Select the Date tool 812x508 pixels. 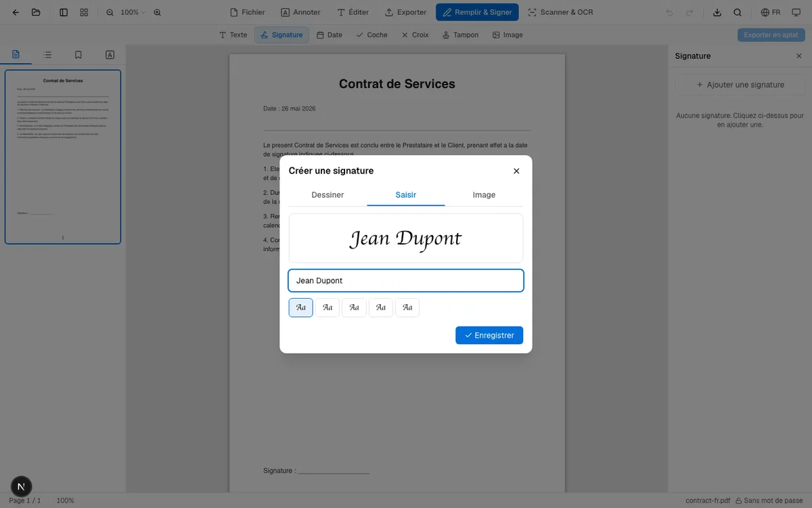coord(330,35)
